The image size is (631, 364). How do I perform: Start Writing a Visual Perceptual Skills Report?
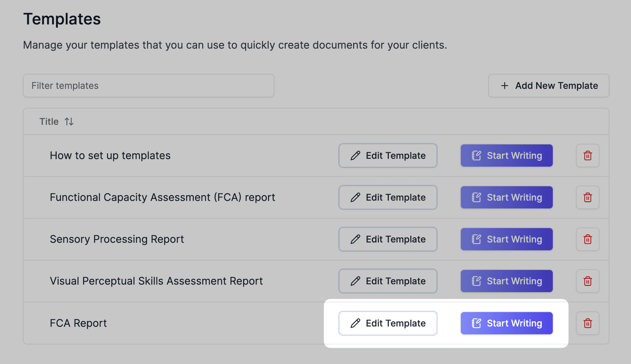pos(506,281)
